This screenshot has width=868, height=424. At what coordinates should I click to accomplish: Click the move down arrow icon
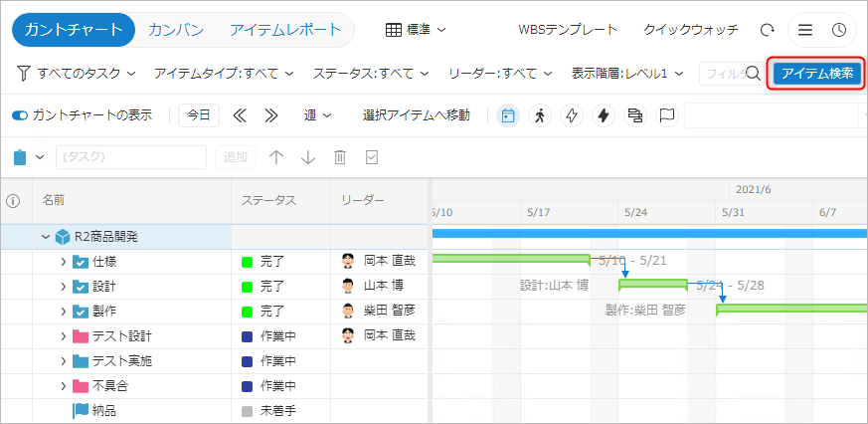pos(308,157)
